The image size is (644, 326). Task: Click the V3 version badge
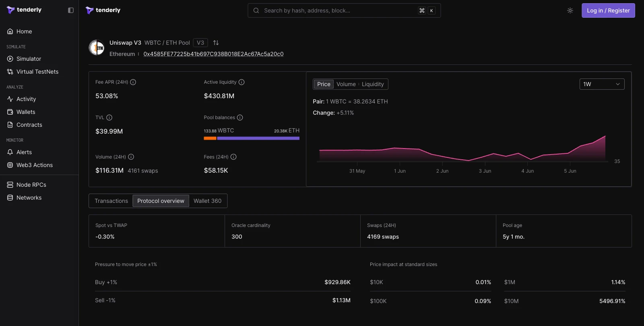(200, 43)
